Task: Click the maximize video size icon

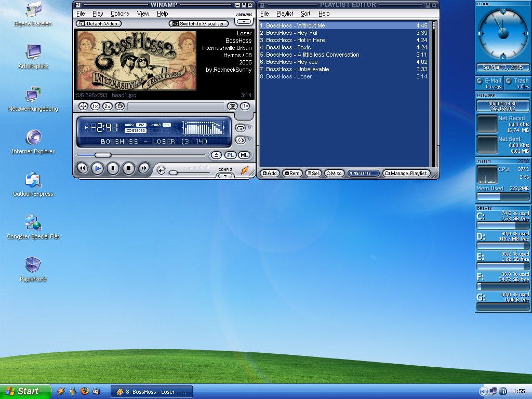Action: [x=120, y=107]
